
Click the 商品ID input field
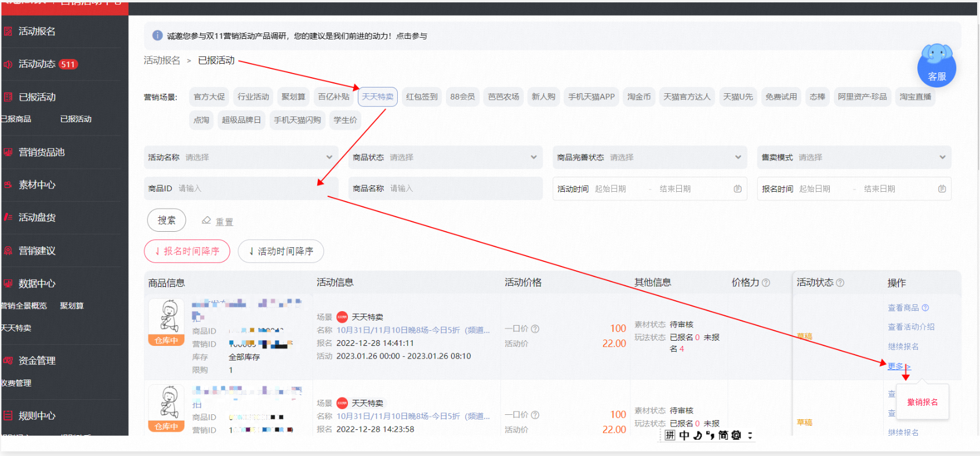(x=241, y=188)
